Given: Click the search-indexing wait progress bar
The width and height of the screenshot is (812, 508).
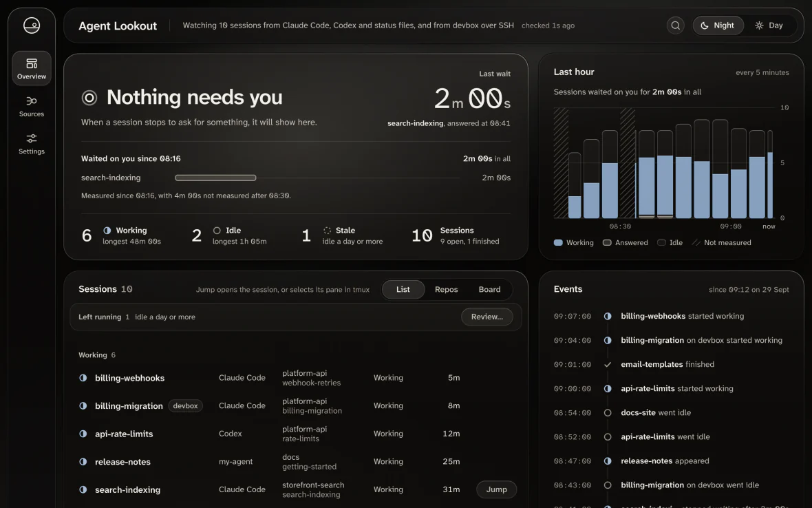Looking at the screenshot, I should (x=215, y=178).
